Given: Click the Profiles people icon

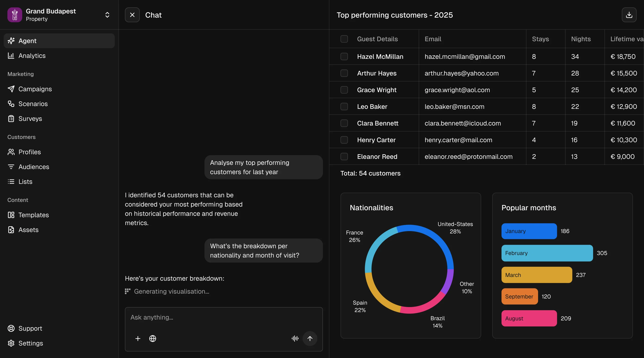Looking at the screenshot, I should [11, 152].
